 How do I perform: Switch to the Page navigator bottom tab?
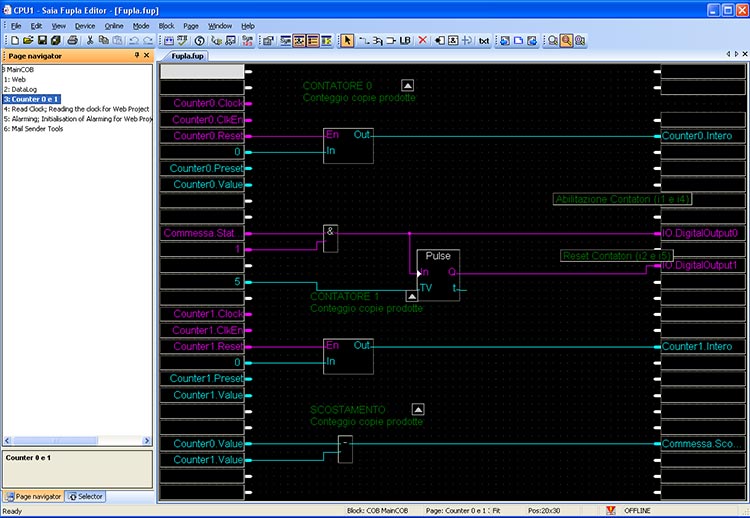click(33, 496)
